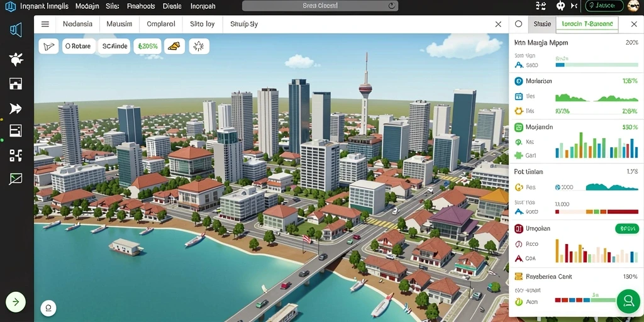Open the hamburger menu icon
This screenshot has height=322, width=644.
coord(45,25)
